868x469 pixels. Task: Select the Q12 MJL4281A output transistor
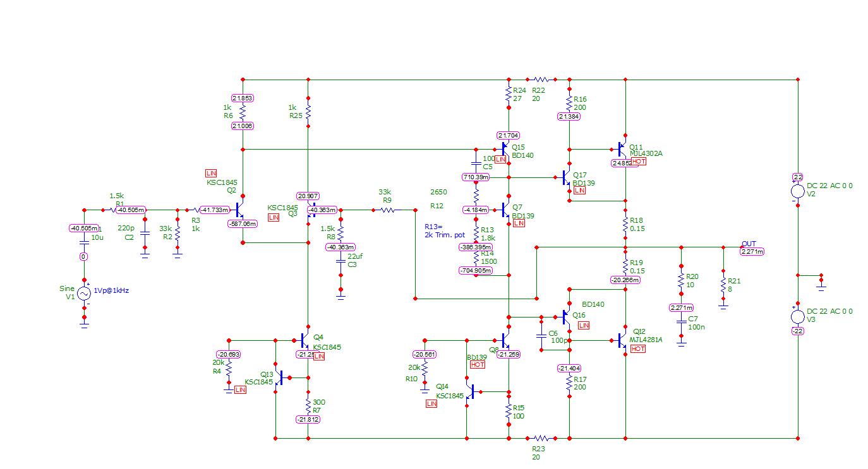pos(622,341)
